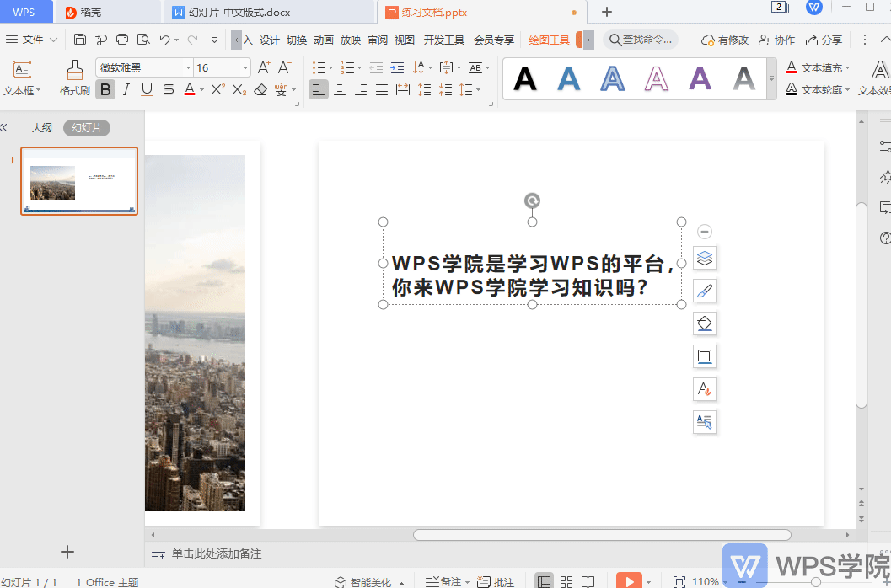This screenshot has width=891, height=588.
Task: Click the 协作 collaborate button
Action: click(x=777, y=40)
